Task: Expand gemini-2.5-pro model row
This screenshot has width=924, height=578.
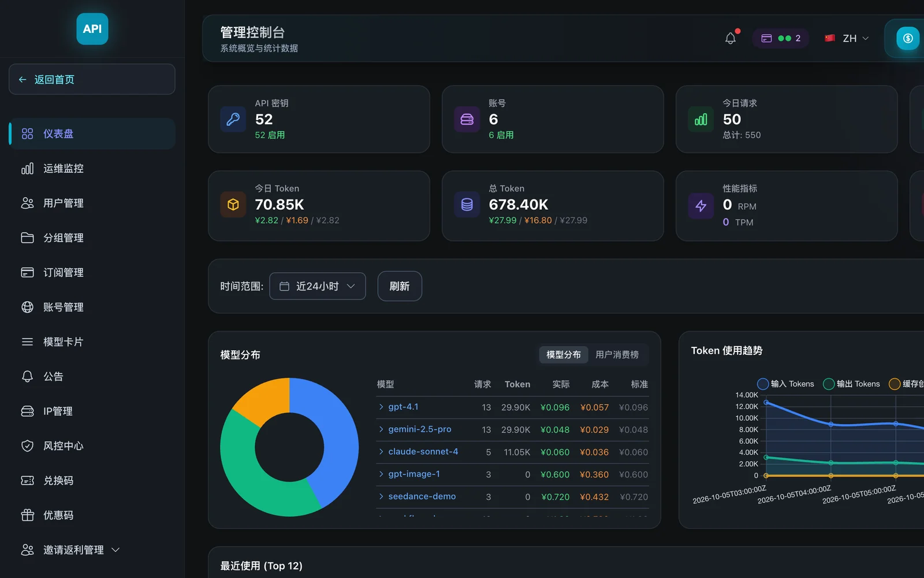Action: point(381,429)
